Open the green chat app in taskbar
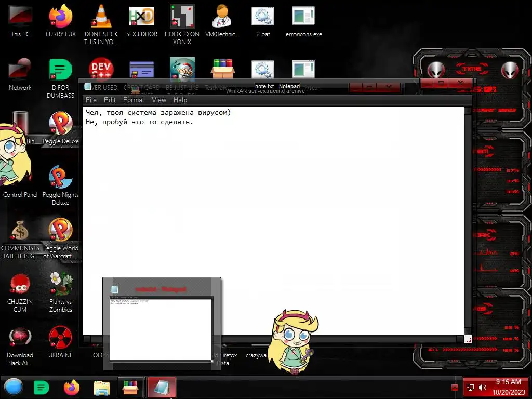Screen dimensions: 532x399 (42, 388)
